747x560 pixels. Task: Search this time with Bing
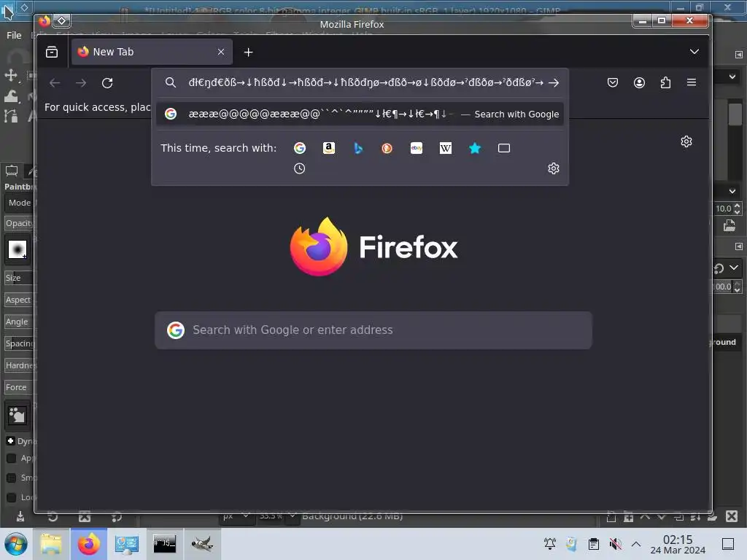(x=358, y=148)
